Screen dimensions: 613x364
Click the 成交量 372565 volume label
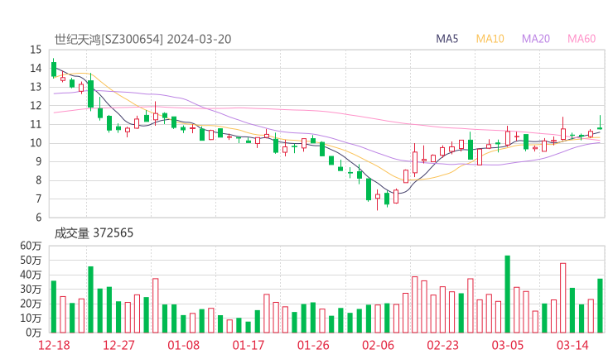(x=94, y=233)
